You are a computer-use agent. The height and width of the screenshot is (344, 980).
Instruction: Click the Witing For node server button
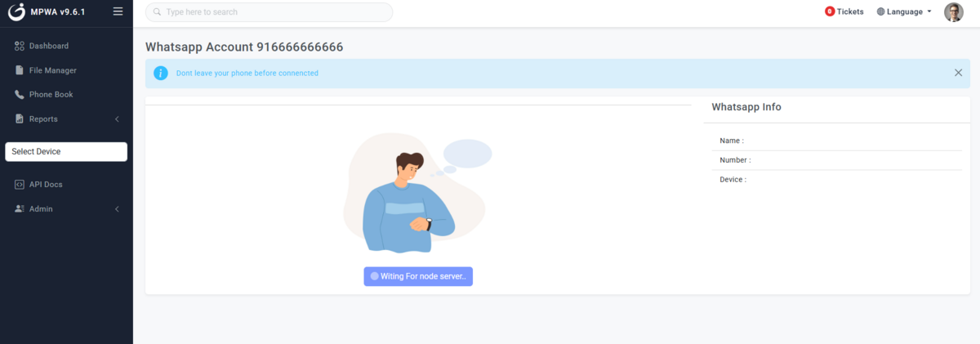pyautogui.click(x=418, y=276)
